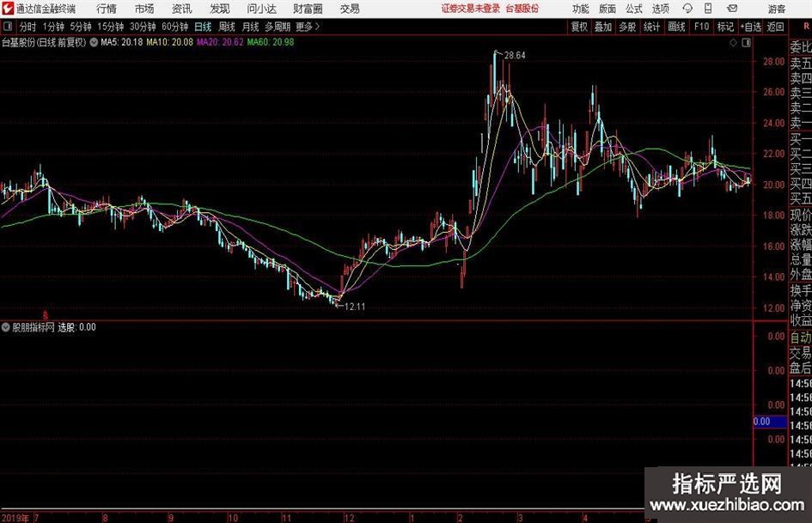Open the customer service headset icon
Screen dimensions: 812x523
tap(687, 9)
